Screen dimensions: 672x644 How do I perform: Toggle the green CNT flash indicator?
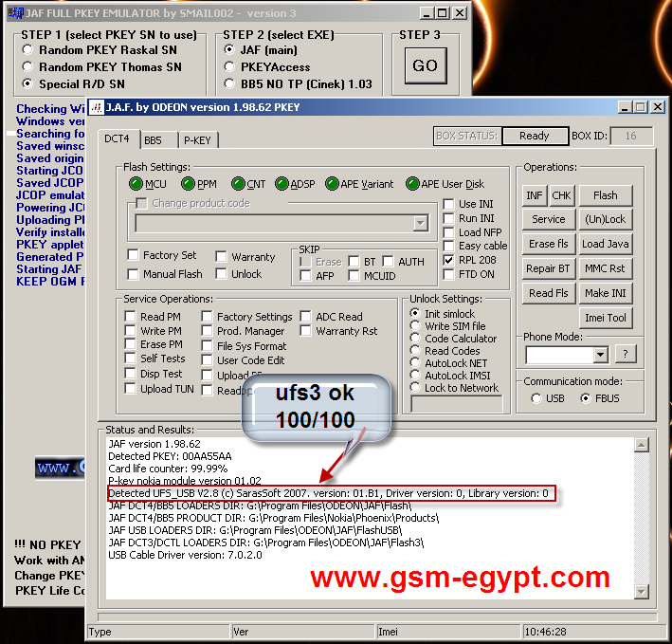click(x=238, y=184)
